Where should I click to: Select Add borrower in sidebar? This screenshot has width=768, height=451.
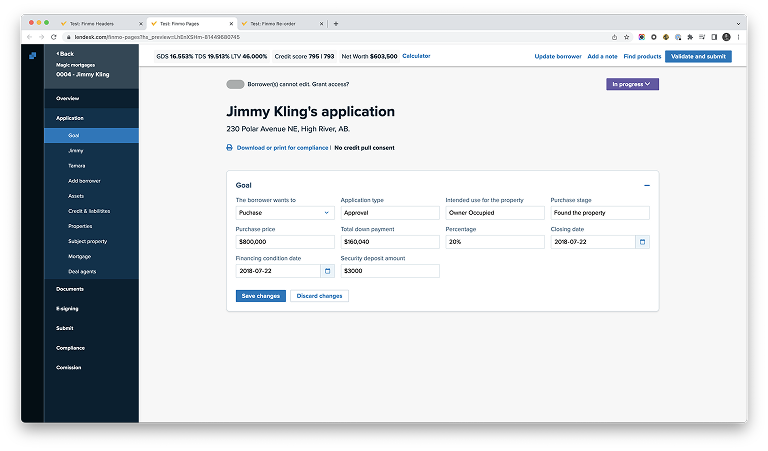pos(92,181)
